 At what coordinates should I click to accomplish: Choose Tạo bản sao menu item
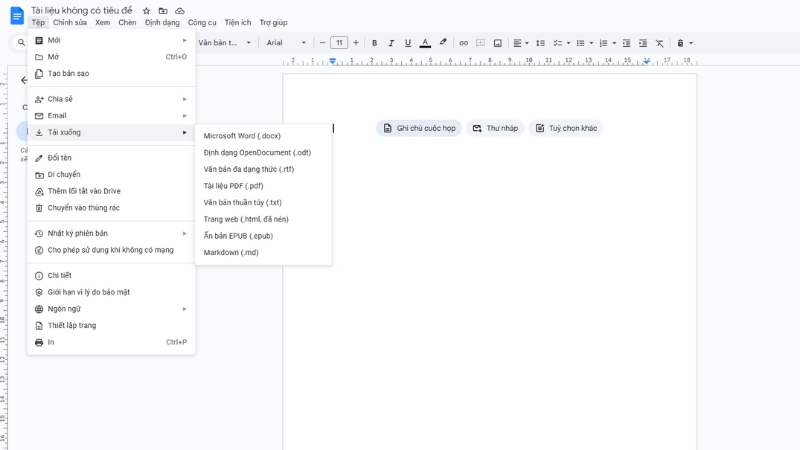tap(111, 73)
